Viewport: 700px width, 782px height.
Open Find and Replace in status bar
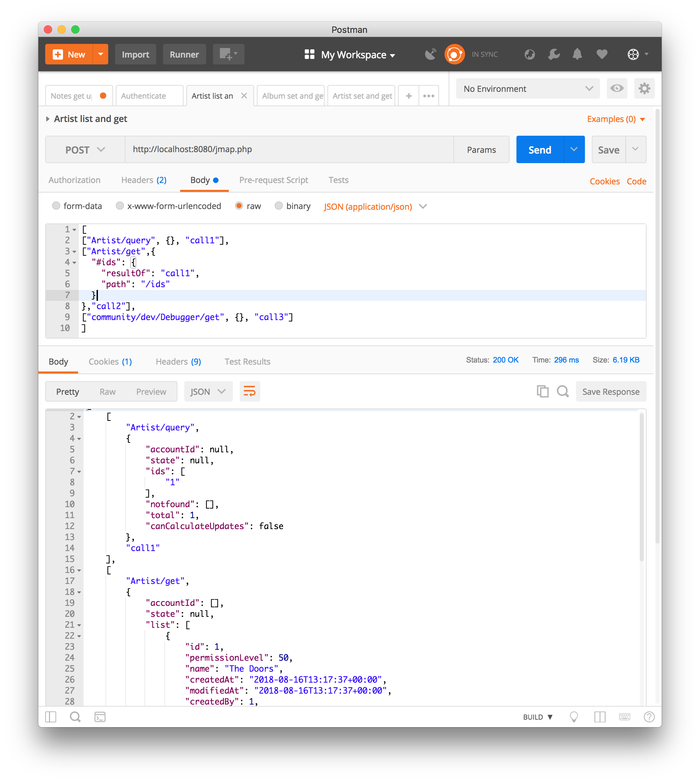click(75, 717)
